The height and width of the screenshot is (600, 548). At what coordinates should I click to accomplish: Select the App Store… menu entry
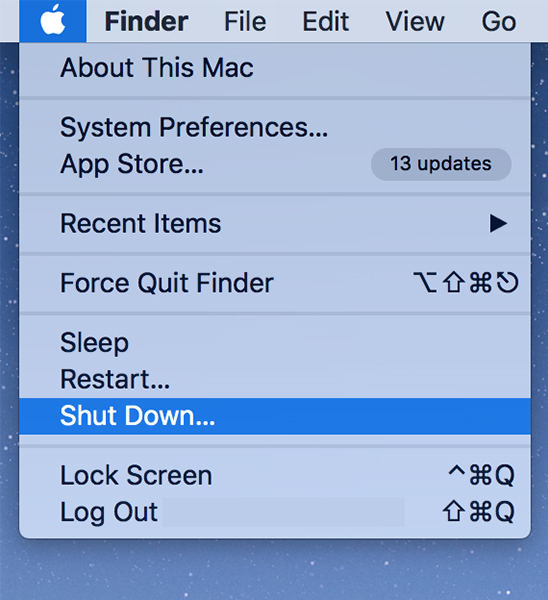(275, 164)
